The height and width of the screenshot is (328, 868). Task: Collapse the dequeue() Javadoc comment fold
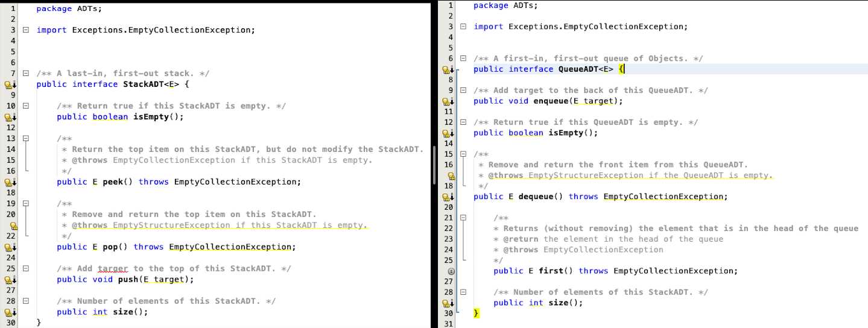463,154
